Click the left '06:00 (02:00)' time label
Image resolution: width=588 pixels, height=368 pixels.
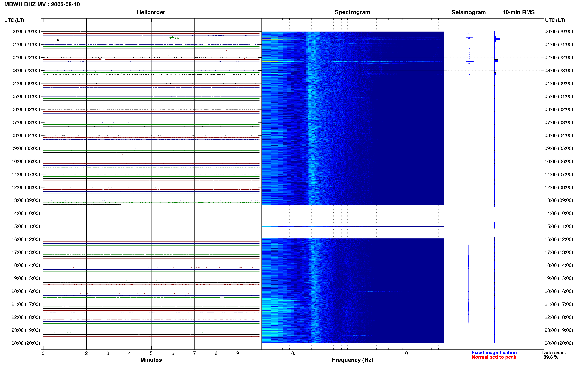(x=26, y=109)
